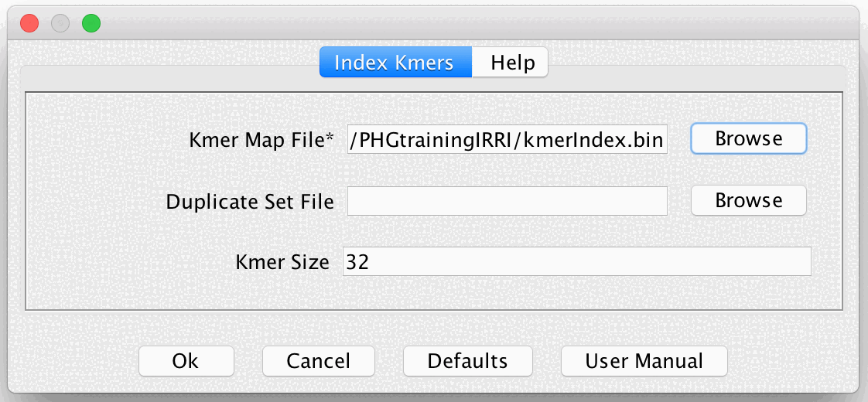Click the Kmer Size label
868x402 pixels.
(x=282, y=262)
